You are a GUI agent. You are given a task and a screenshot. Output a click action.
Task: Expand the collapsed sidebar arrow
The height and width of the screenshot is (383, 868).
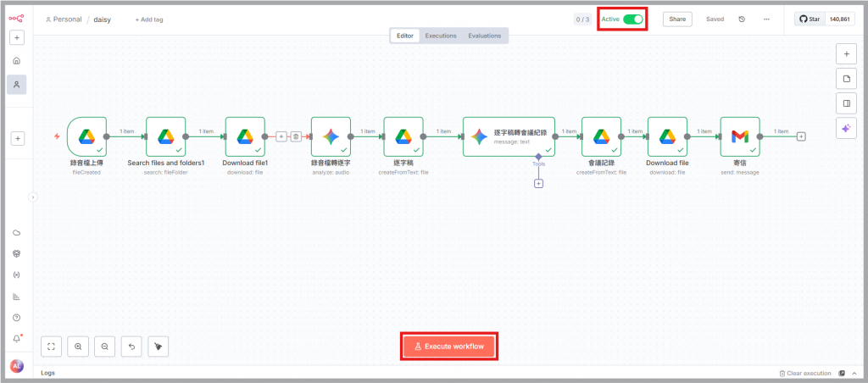(33, 197)
